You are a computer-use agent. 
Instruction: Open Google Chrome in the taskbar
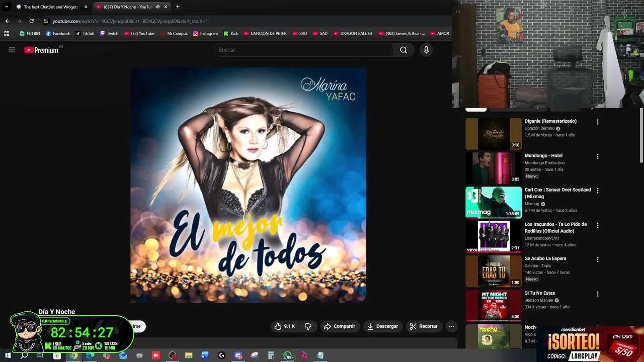coord(74,355)
